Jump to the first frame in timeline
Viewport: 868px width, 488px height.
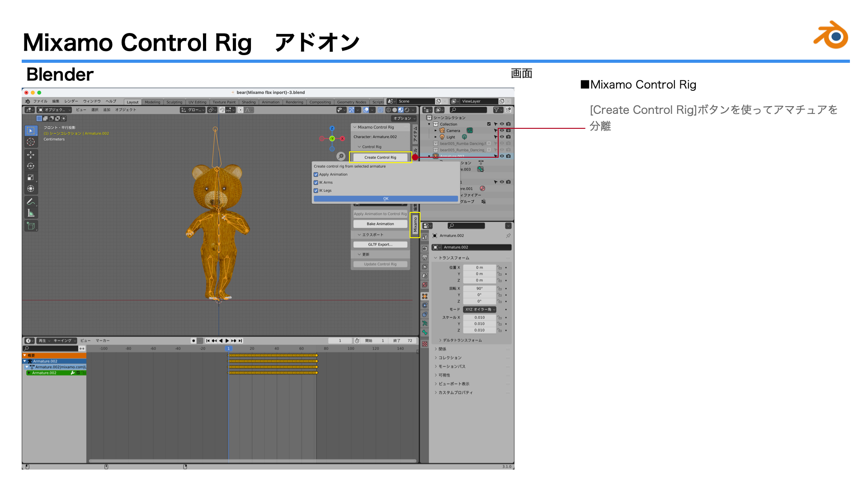tap(208, 341)
